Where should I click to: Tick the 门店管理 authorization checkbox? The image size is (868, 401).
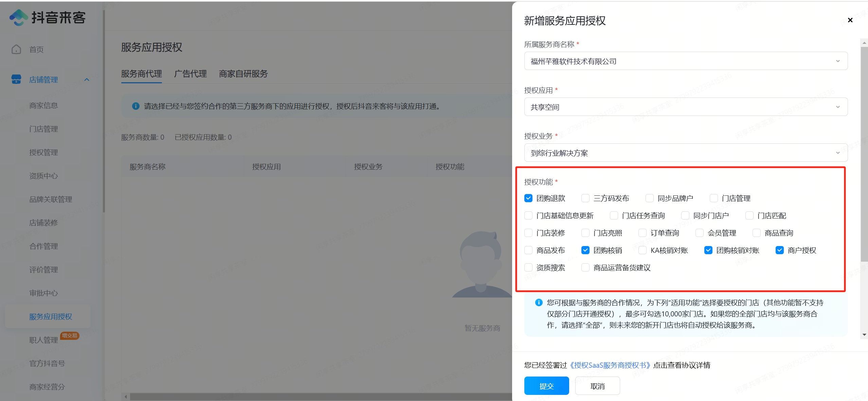(x=714, y=198)
